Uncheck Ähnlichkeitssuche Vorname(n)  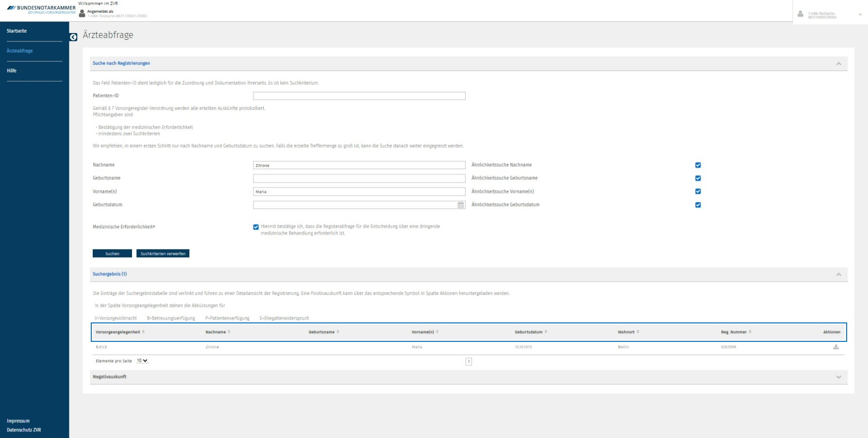click(698, 191)
